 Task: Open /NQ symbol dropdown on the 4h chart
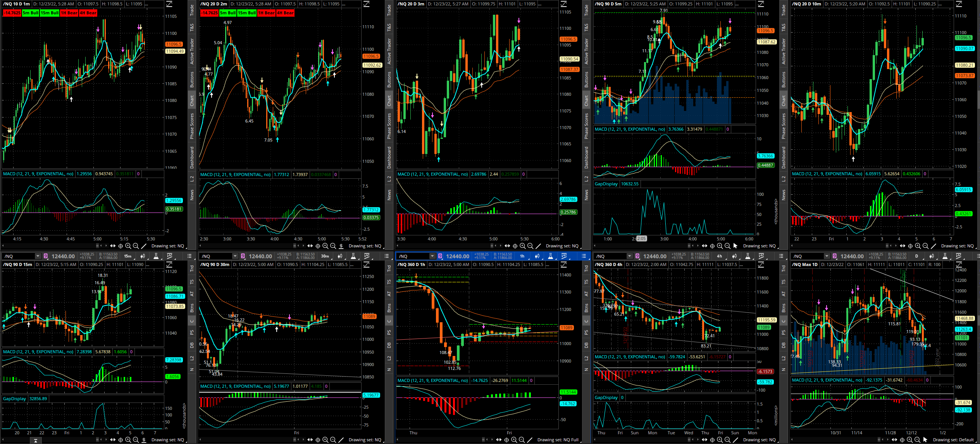point(630,256)
